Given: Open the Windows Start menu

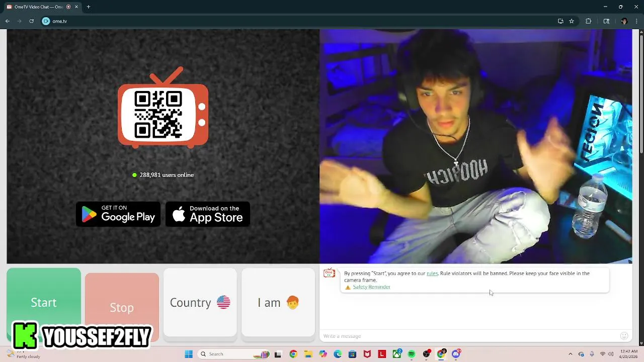Looking at the screenshot, I should [x=189, y=354].
